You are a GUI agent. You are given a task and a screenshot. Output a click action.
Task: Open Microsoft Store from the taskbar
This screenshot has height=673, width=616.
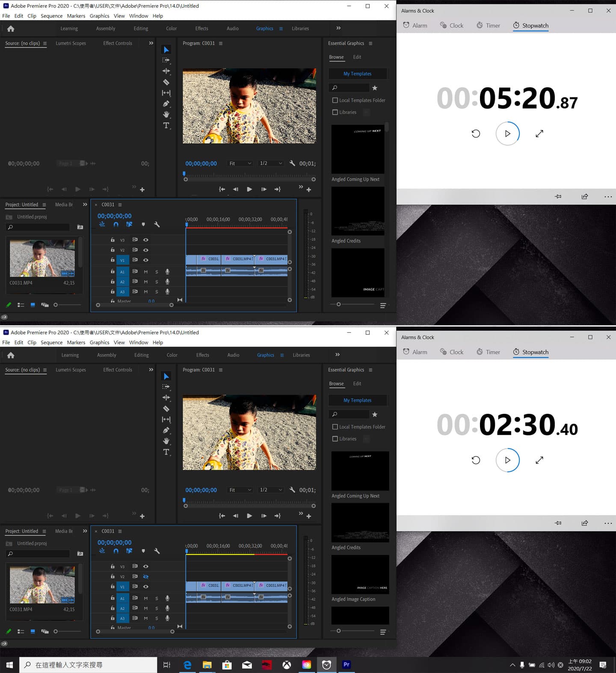(227, 664)
